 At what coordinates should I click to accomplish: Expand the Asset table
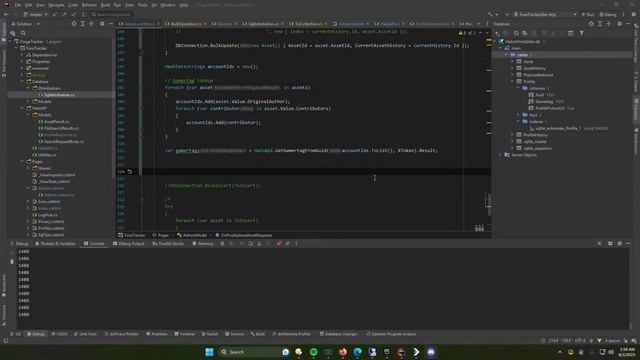tap(513, 62)
